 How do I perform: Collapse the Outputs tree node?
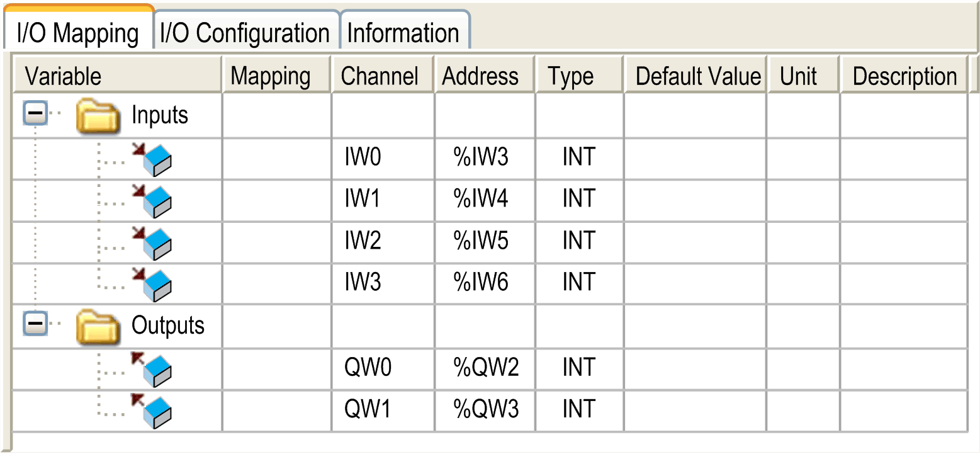click(x=35, y=325)
